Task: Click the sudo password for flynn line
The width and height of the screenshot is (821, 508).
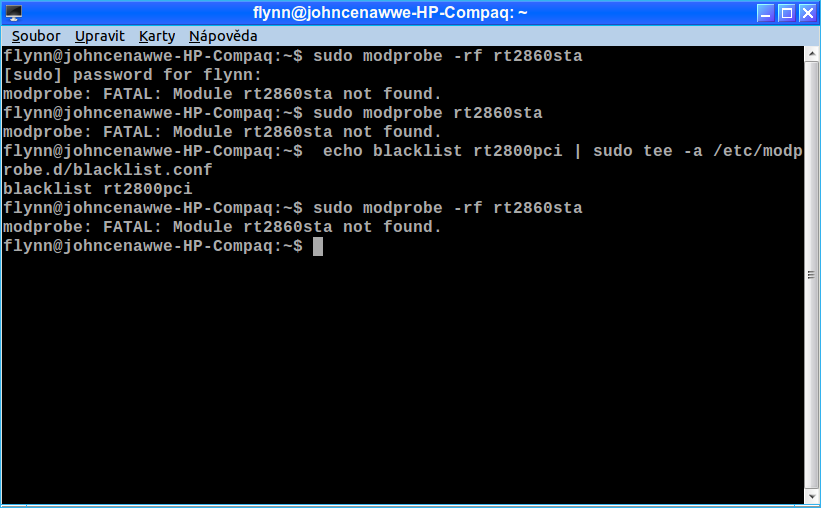Action: [x=132, y=75]
